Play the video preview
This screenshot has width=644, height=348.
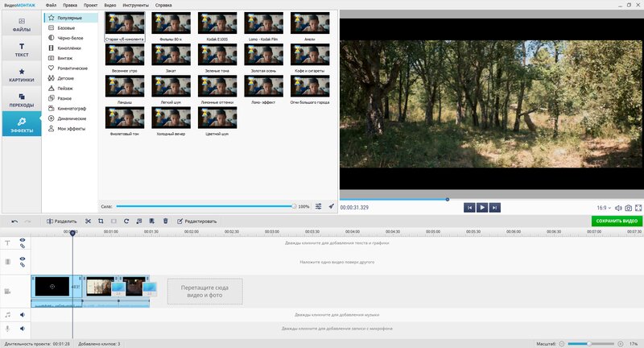(482, 208)
